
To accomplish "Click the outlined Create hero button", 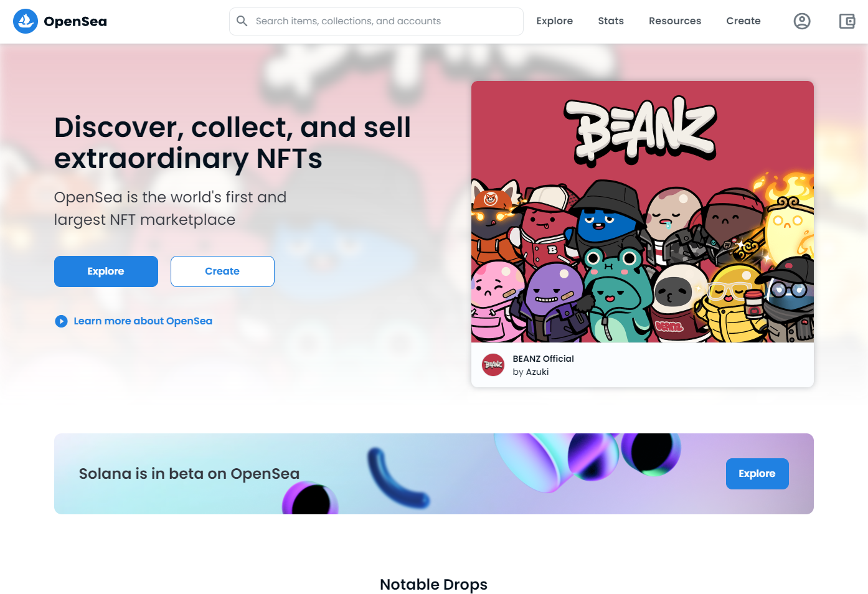I will 222,271.
